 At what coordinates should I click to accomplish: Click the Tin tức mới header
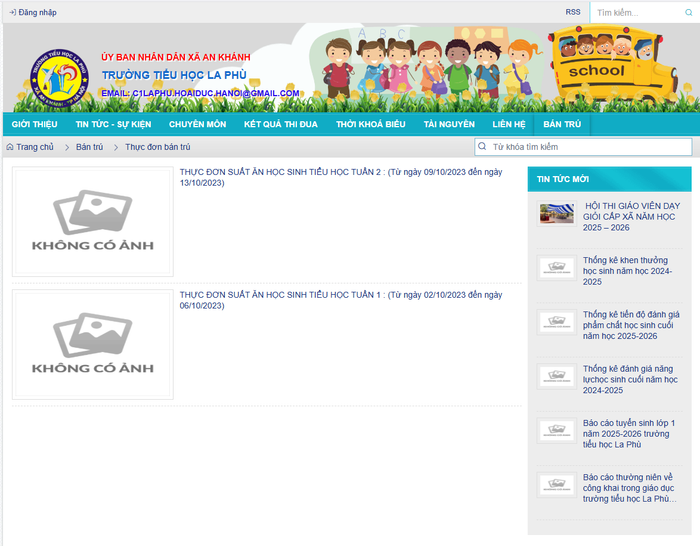click(609, 179)
